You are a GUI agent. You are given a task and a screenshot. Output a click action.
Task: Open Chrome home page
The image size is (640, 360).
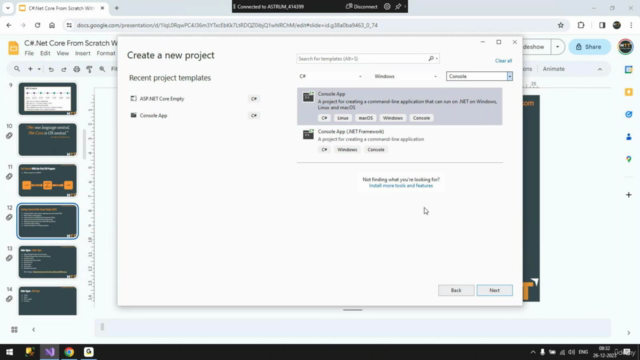tap(52, 25)
